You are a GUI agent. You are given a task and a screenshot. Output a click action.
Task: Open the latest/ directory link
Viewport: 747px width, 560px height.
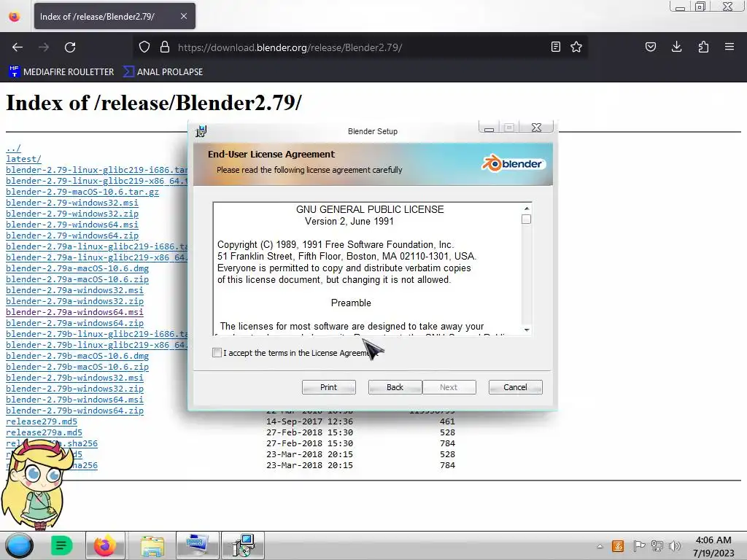(x=24, y=159)
